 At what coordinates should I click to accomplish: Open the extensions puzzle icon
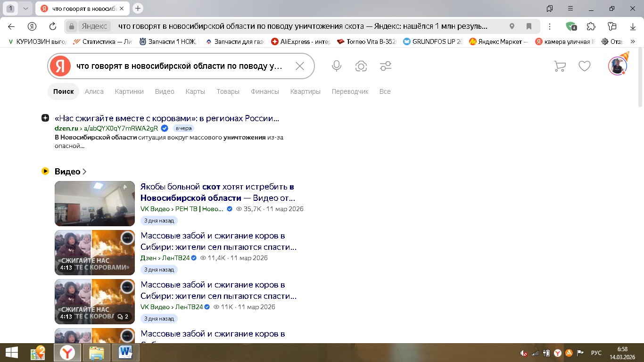coord(591,26)
